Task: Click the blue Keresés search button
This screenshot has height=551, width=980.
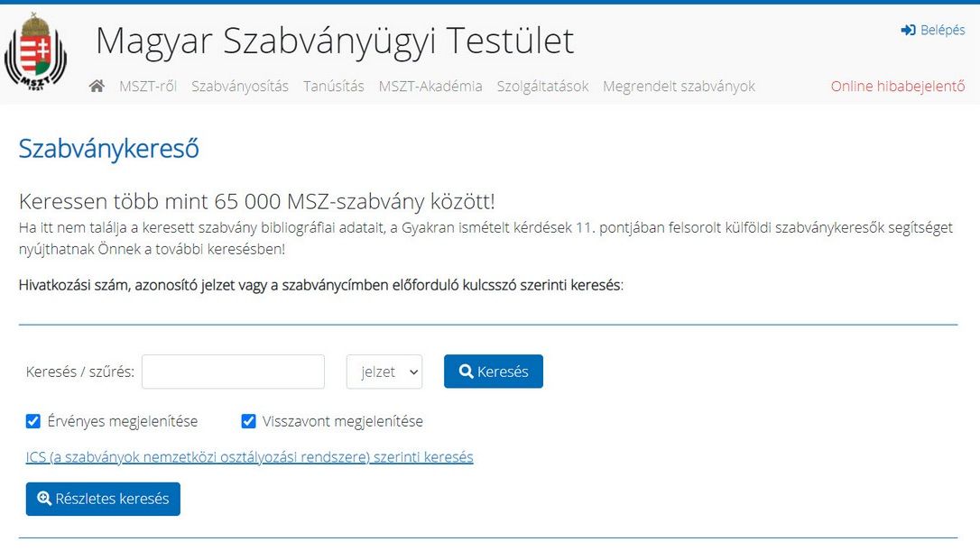Action: (493, 372)
